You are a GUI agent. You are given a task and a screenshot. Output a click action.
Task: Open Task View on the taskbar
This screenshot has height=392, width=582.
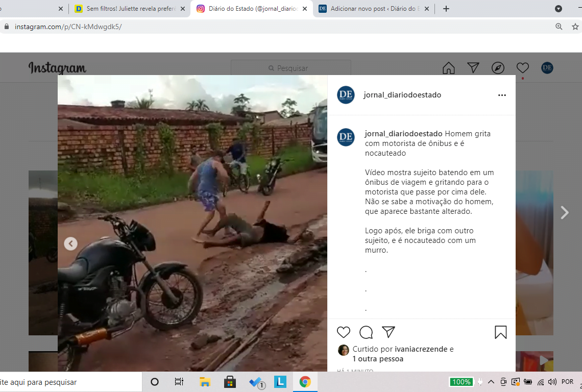(179, 382)
